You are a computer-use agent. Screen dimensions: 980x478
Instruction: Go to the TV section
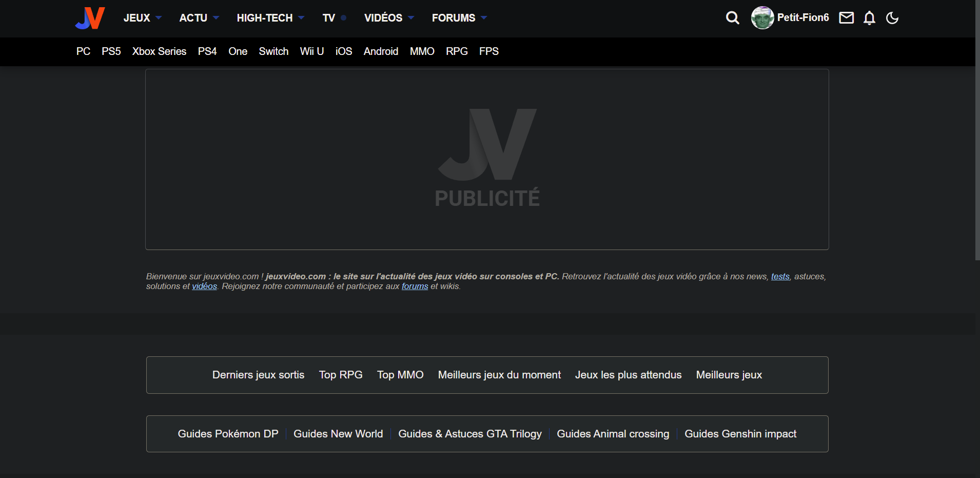point(329,18)
